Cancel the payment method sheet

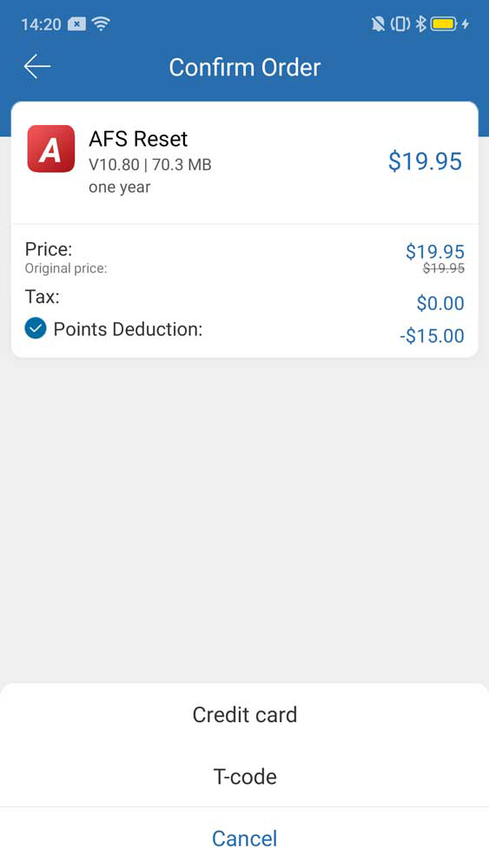(x=244, y=838)
